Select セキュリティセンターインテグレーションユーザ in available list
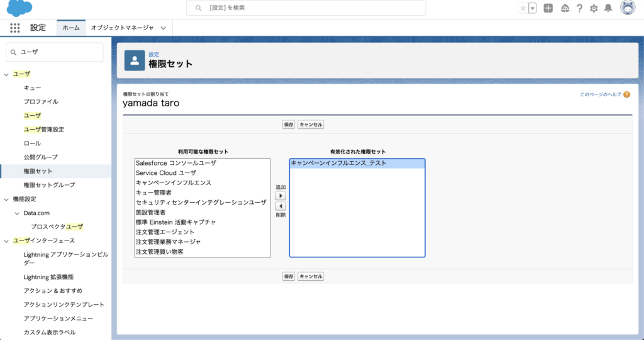Image resolution: width=644 pixels, height=340 pixels. coord(202,203)
